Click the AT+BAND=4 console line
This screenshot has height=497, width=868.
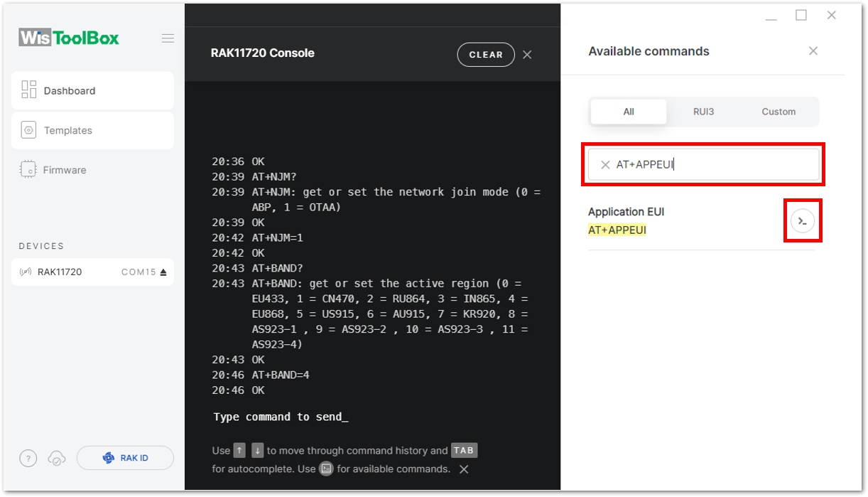coord(281,375)
